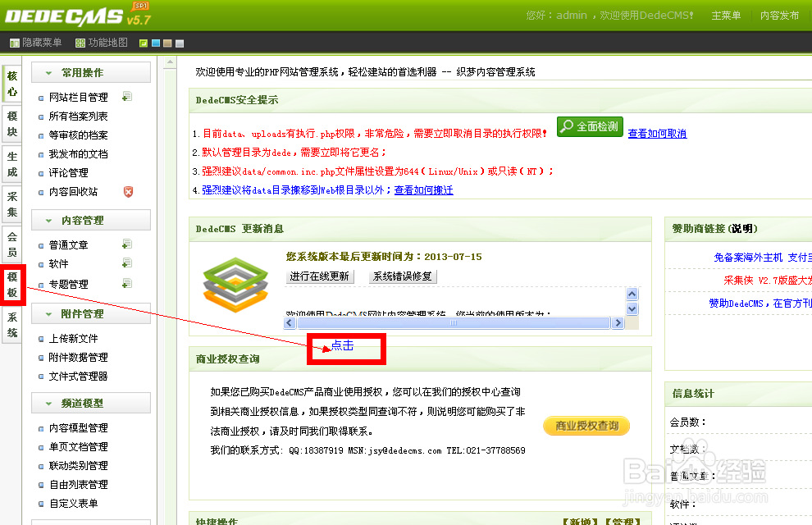This screenshot has height=525, width=812.
Task: Select the gray theme swatch
Action: pyautogui.click(x=180, y=43)
